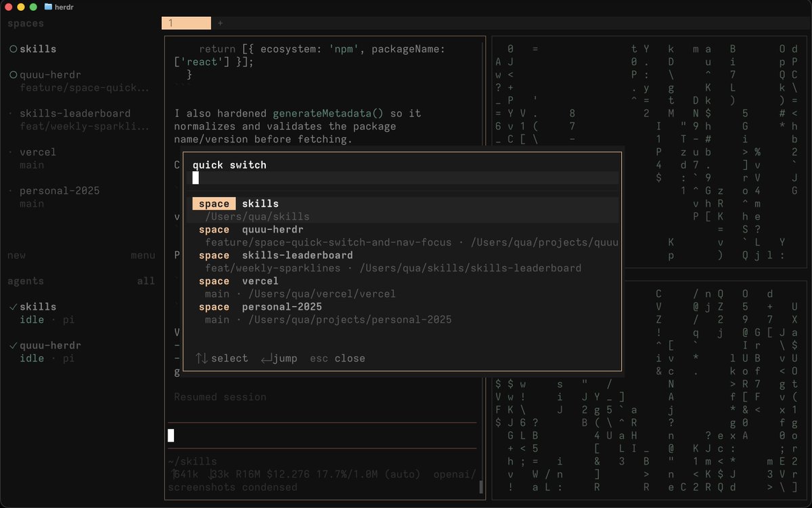The width and height of the screenshot is (812, 508).
Task: Click generateMetadata() in the left pane text
Action: (x=328, y=113)
